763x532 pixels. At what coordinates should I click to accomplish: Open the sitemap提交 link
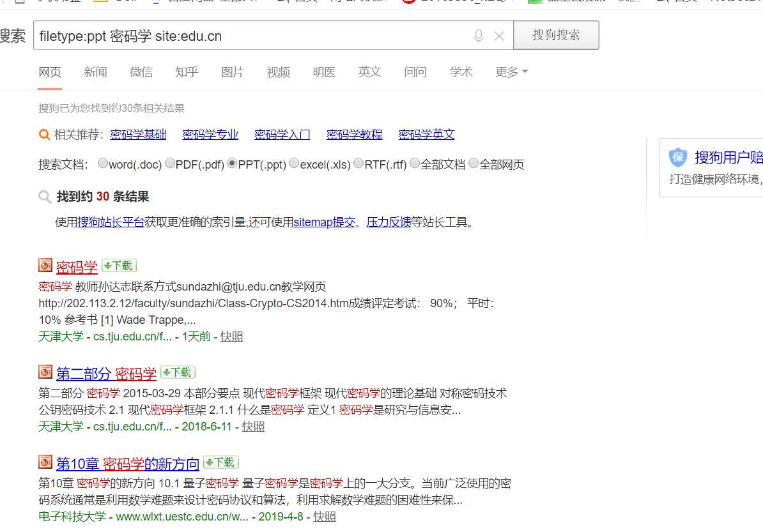click(324, 222)
